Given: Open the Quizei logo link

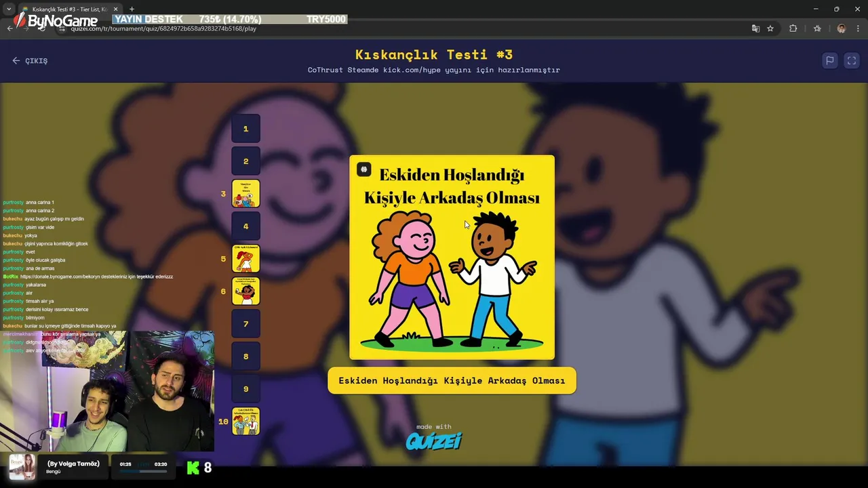Looking at the screenshot, I should (434, 441).
